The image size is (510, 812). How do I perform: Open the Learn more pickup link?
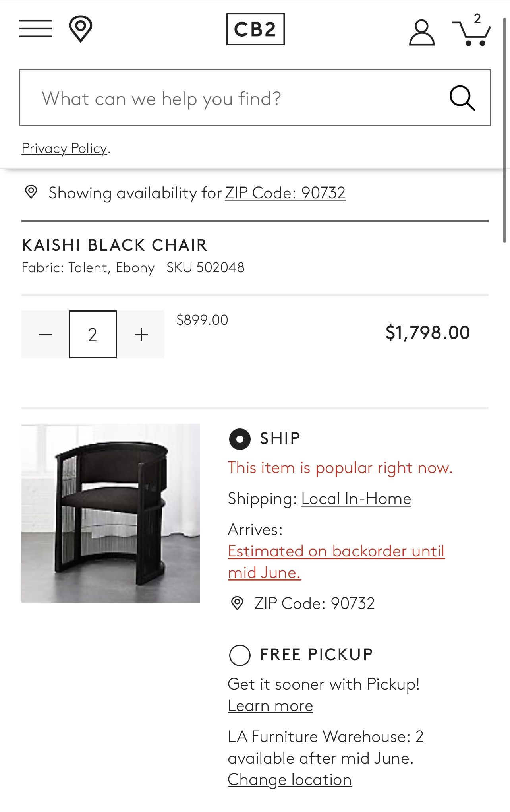(270, 706)
